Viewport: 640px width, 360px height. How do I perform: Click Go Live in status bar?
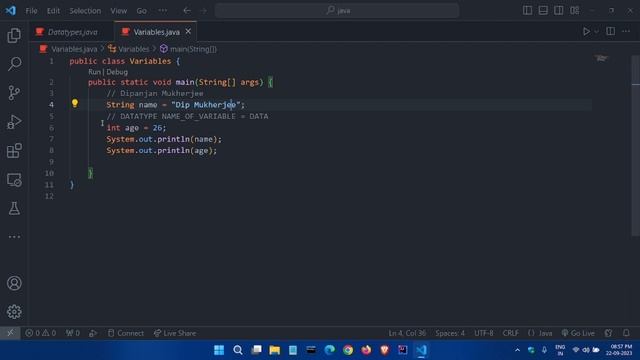578,333
